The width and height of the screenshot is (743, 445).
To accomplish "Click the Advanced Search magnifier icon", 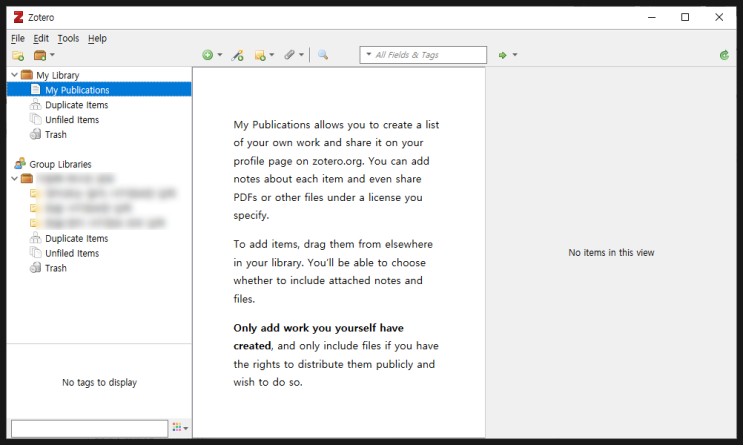I will pyautogui.click(x=323, y=55).
